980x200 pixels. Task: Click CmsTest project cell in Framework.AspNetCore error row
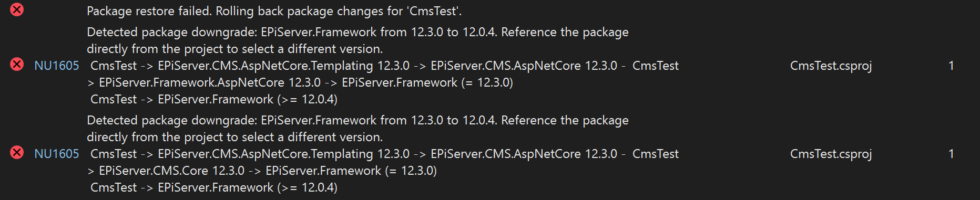[x=655, y=66]
